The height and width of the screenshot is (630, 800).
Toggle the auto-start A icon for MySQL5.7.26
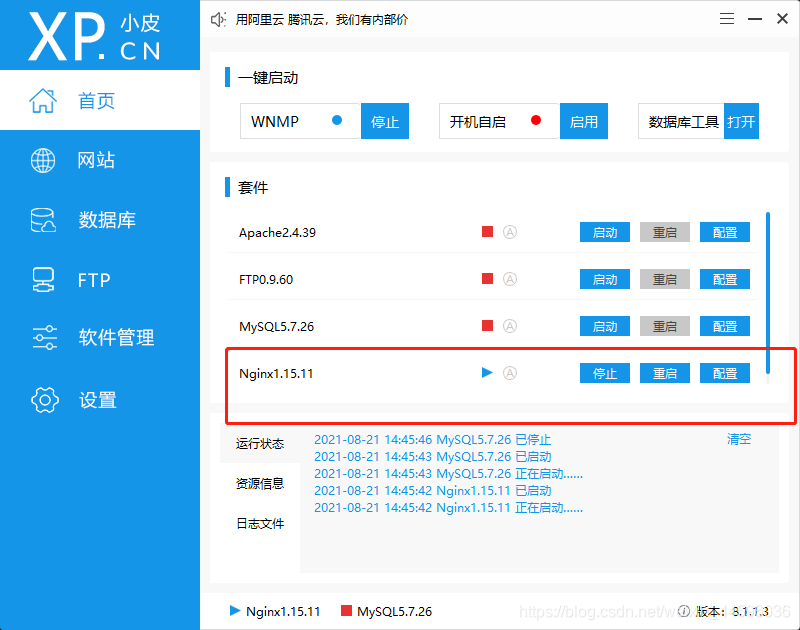tap(510, 326)
